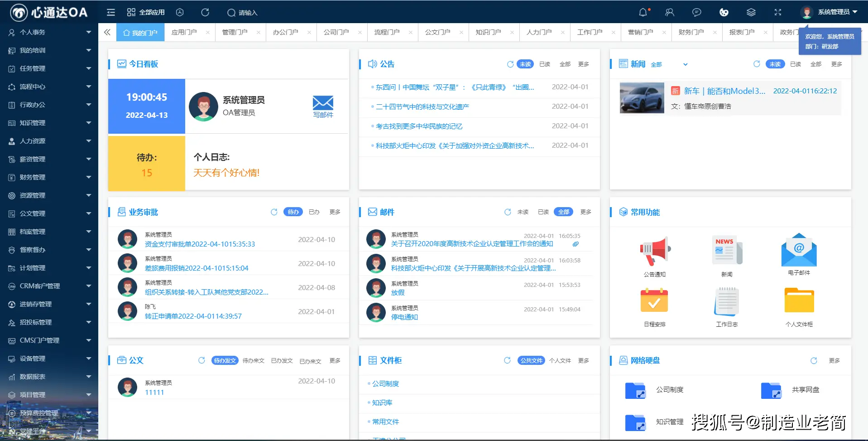Open the 新闻 NEWS shortcut icon

pos(727,250)
